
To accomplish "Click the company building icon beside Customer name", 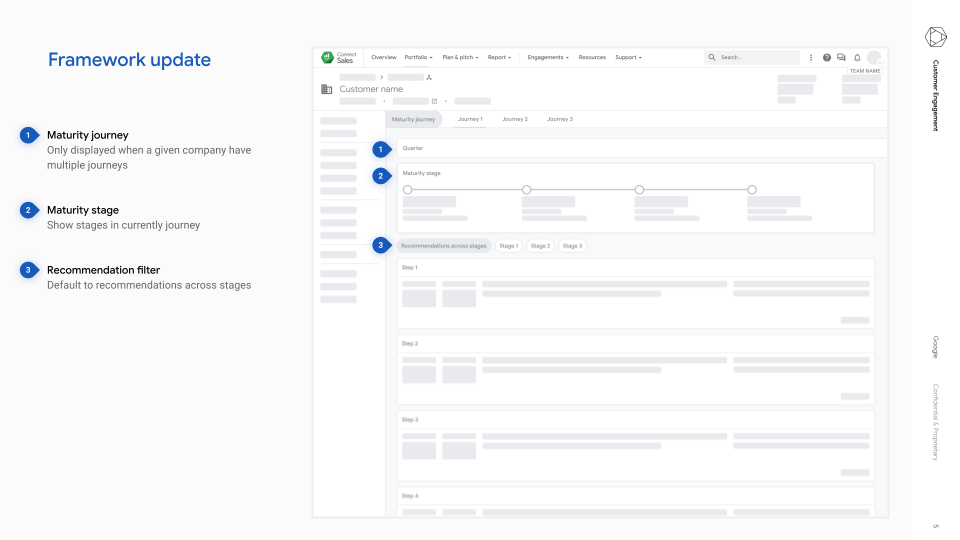I will tap(326, 89).
